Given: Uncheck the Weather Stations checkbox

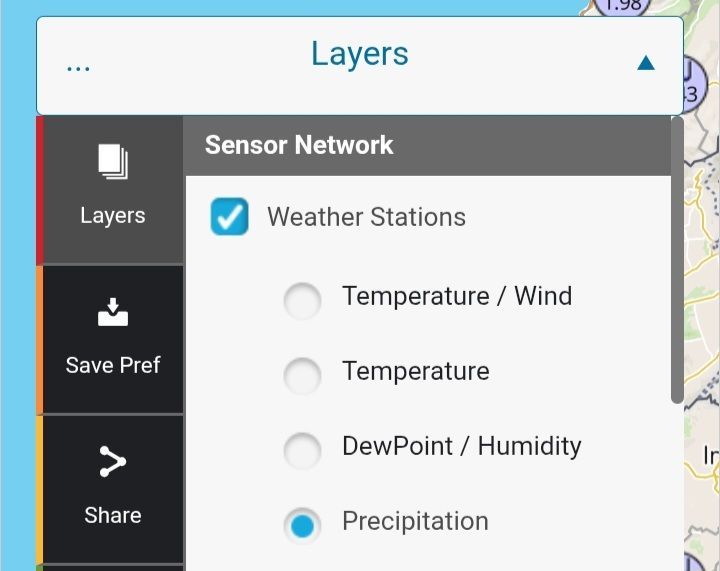Looking at the screenshot, I should 230,217.
